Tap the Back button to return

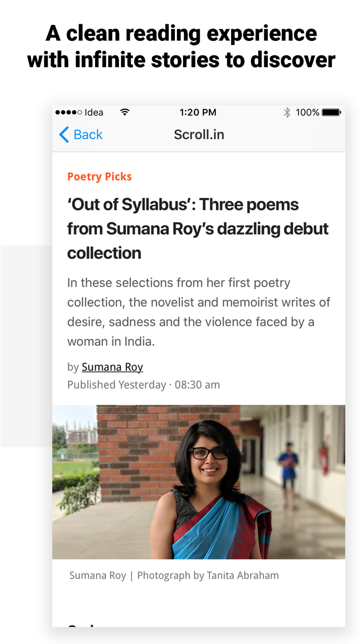click(x=80, y=135)
